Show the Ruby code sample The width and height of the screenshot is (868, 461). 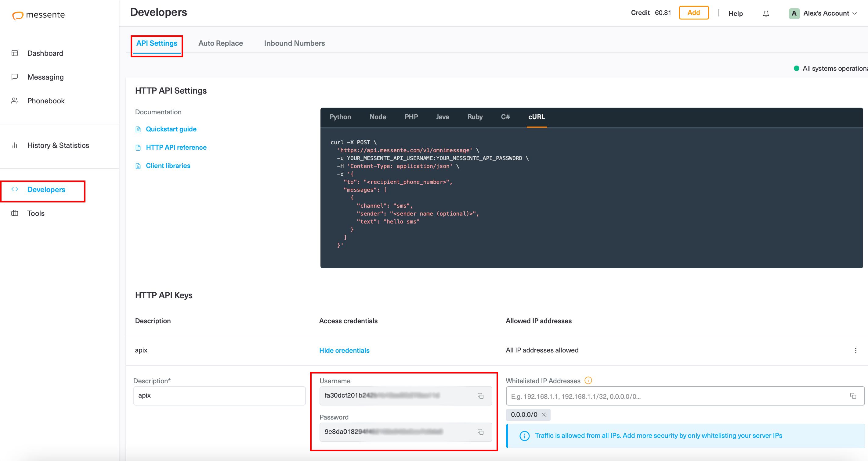click(x=475, y=117)
